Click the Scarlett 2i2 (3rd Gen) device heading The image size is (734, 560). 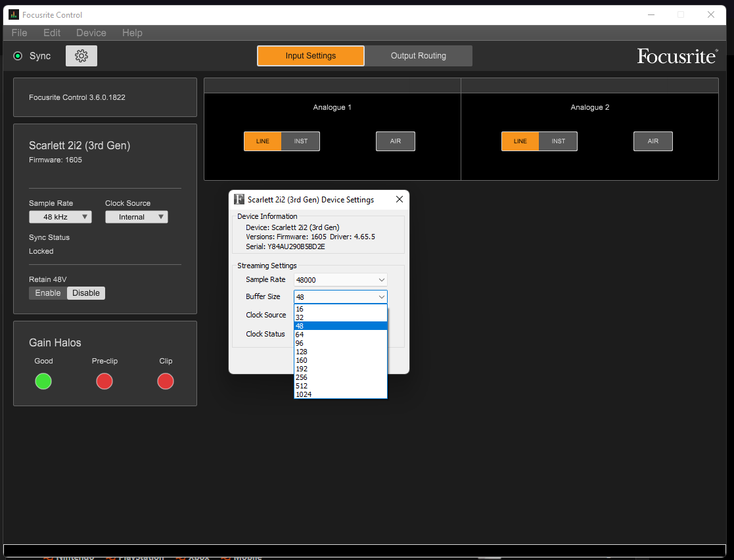tap(80, 146)
